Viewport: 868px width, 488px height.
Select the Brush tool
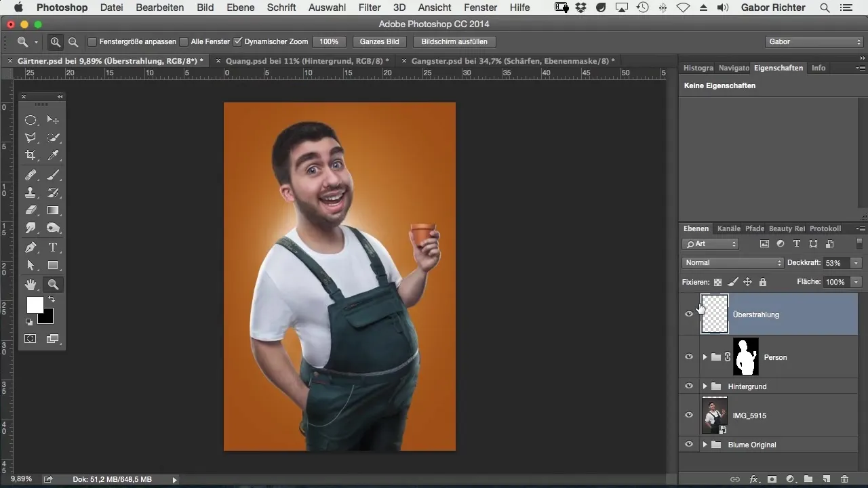click(x=53, y=175)
